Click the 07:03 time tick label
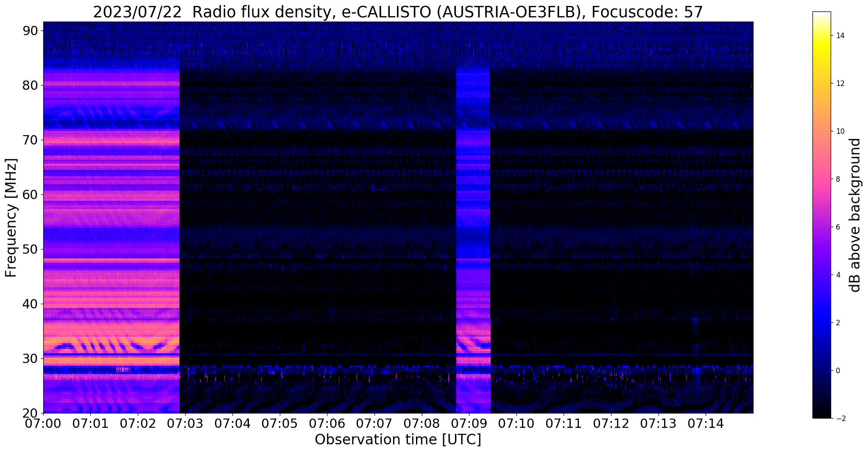868x452 pixels. coord(185,424)
